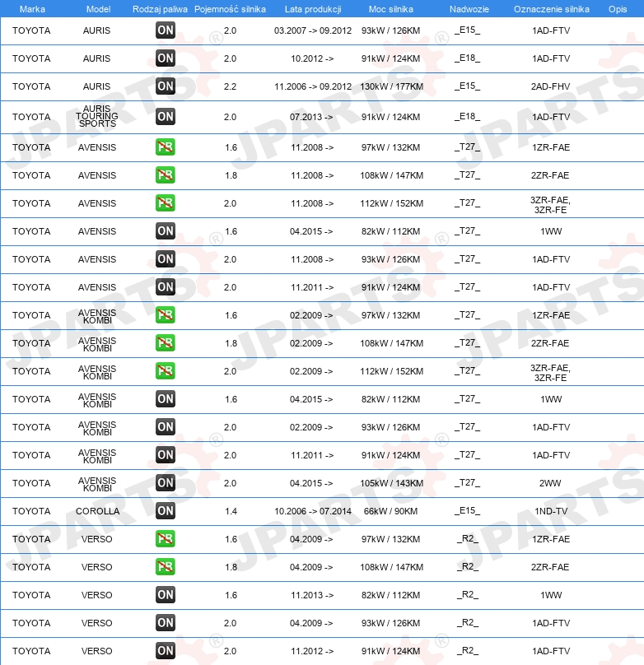Screen dimensions: 644x665
Task: Click the 2.2 engine capacity value
Action: (x=230, y=86)
